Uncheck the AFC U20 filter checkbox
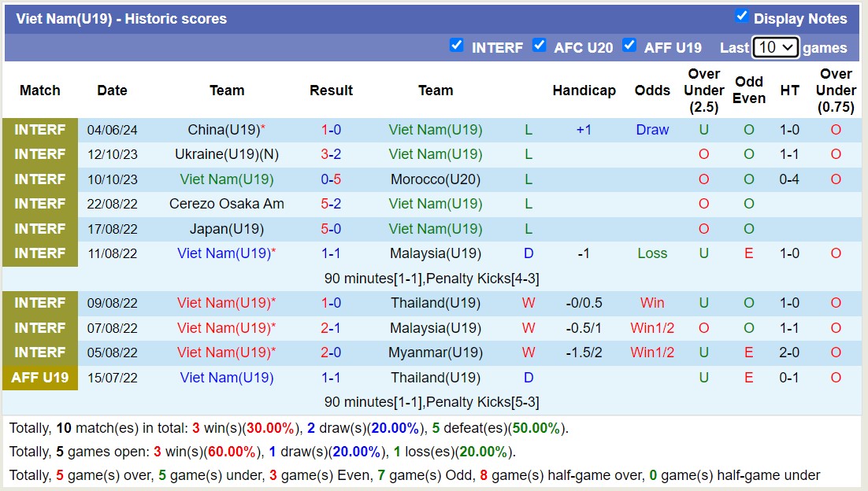 [539, 46]
